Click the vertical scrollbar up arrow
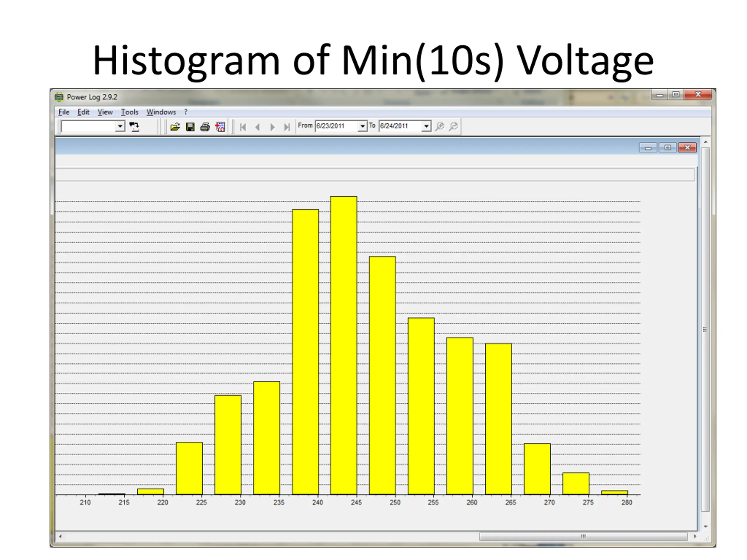The height and width of the screenshot is (560, 747). point(706,142)
